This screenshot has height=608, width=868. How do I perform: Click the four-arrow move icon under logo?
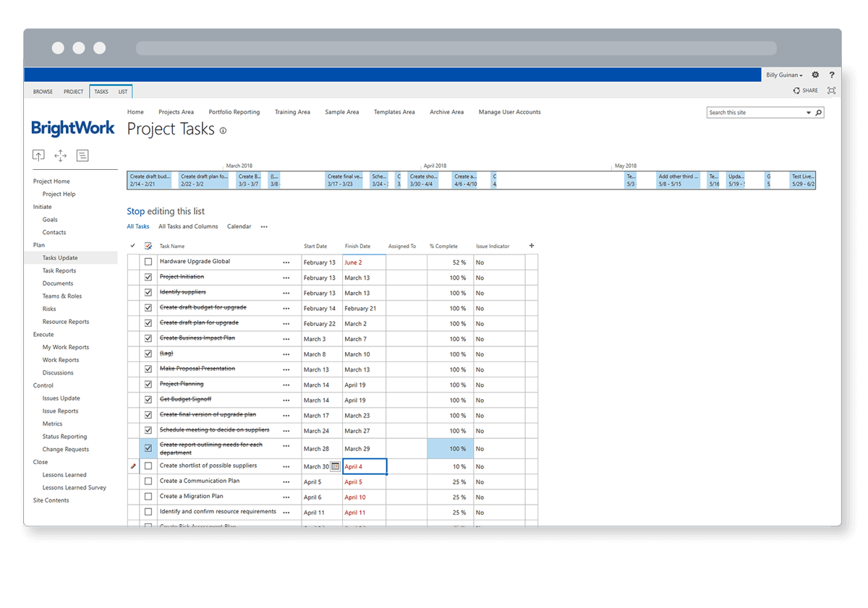61,155
